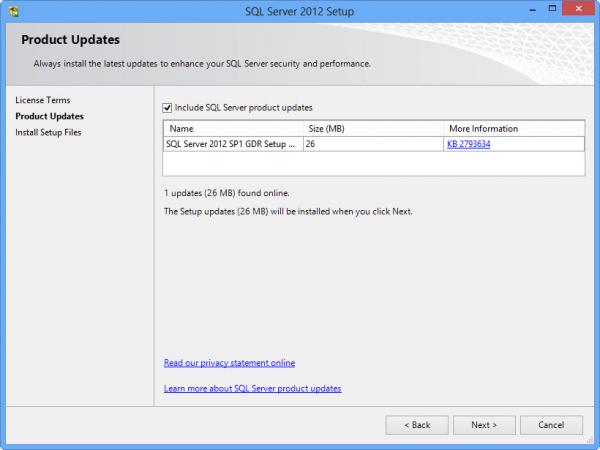Maximize the Setup window

[x=552, y=8]
